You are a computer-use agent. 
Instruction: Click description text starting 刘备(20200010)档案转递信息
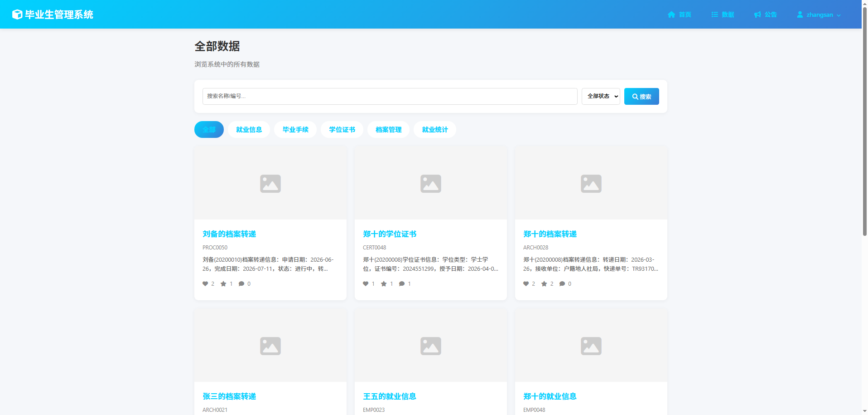coord(268,264)
